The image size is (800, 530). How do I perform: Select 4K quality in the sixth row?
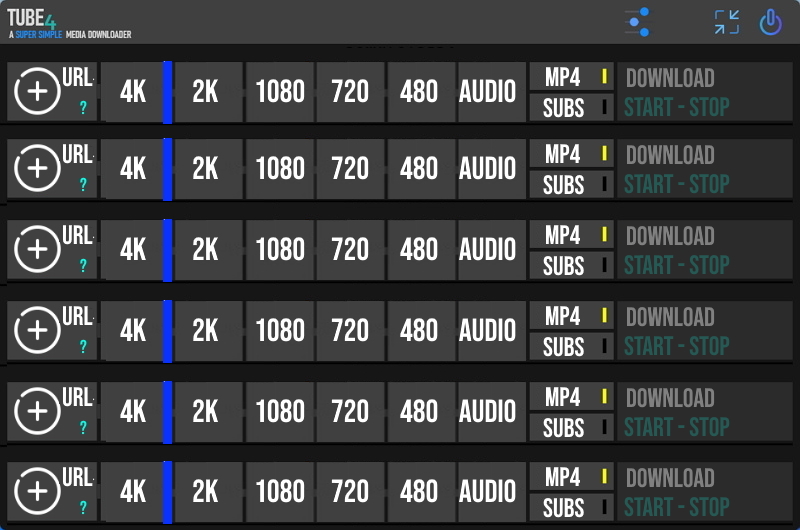pos(132,491)
